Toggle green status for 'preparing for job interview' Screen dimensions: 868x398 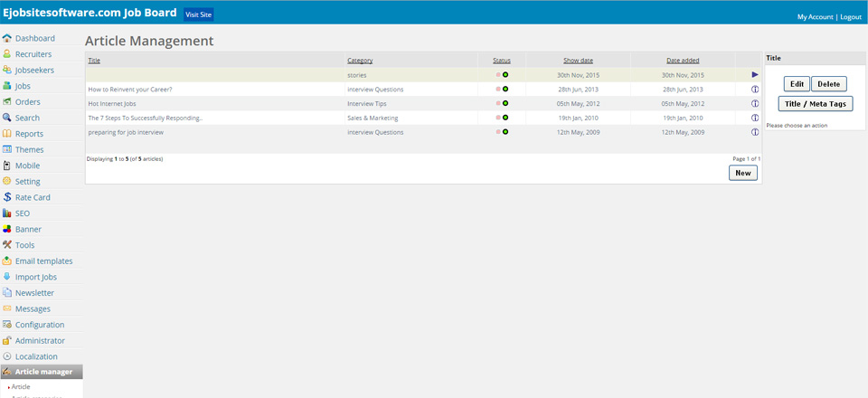pos(505,132)
